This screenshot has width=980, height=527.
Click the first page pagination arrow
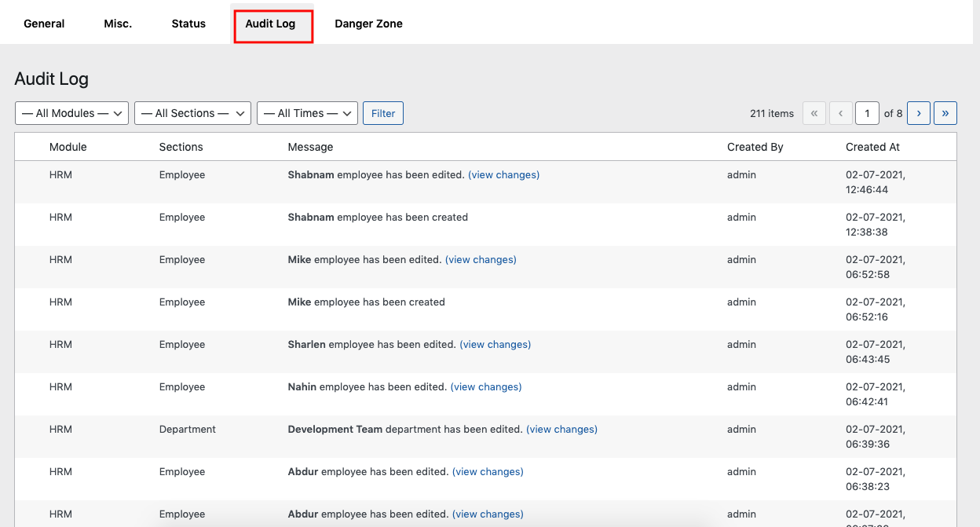click(x=814, y=113)
